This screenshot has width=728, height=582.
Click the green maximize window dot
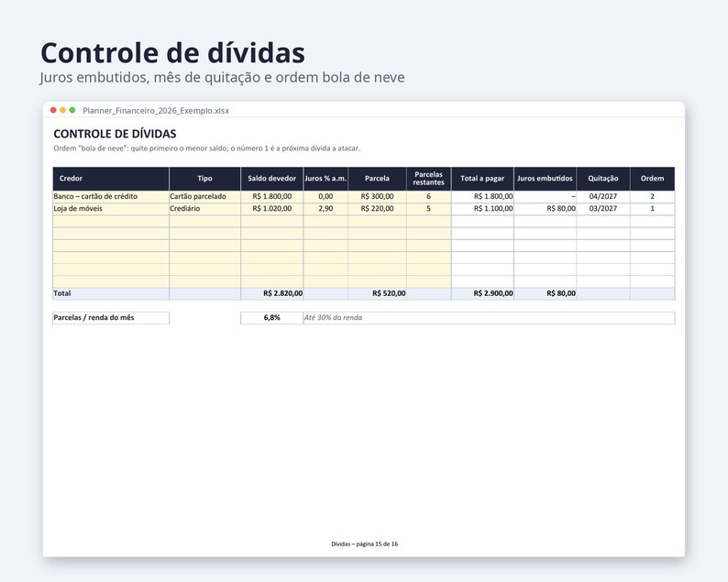[x=72, y=110]
